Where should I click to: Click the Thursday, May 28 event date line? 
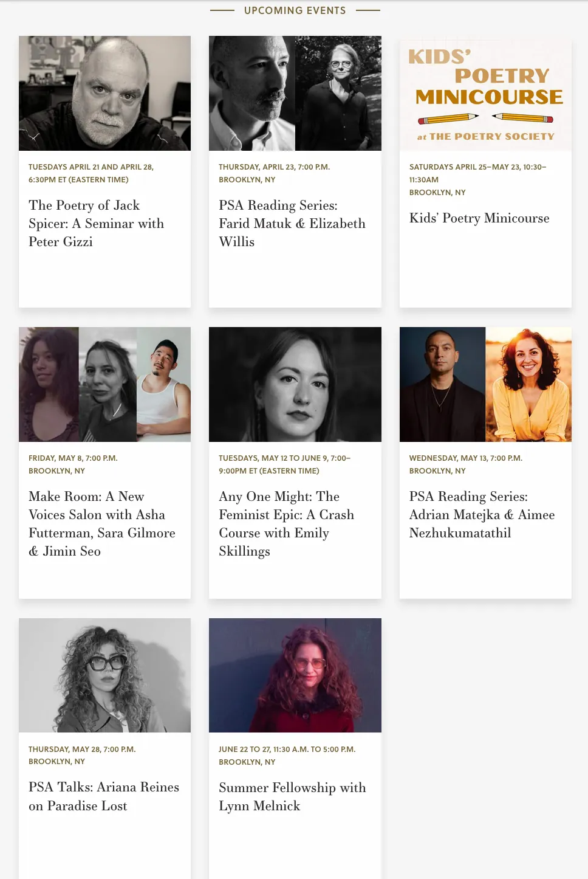[x=82, y=750]
